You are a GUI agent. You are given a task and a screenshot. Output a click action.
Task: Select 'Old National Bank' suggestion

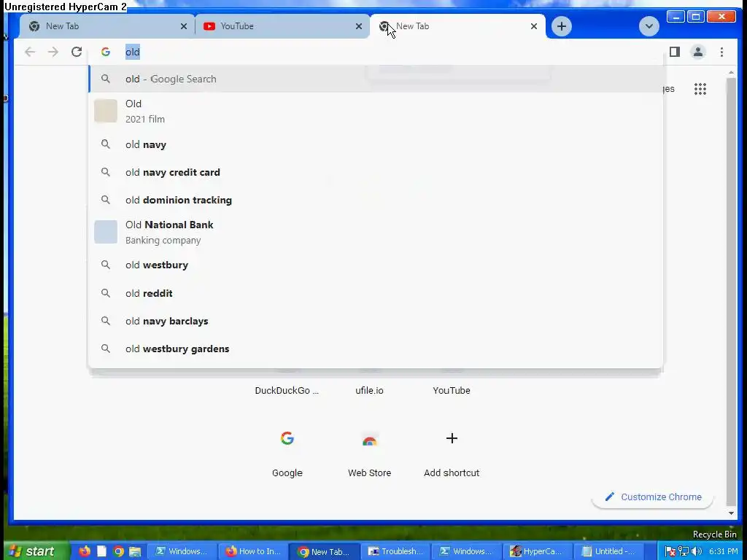tap(376, 233)
